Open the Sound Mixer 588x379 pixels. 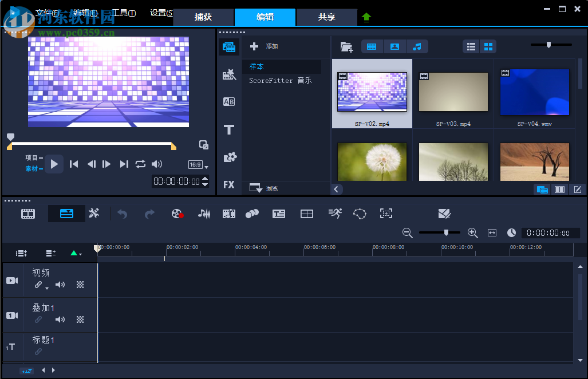[x=204, y=214]
